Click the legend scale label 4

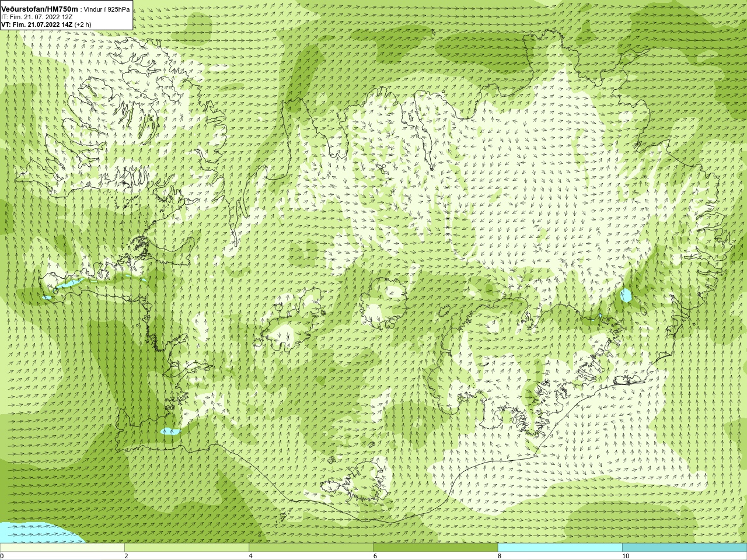(x=250, y=556)
